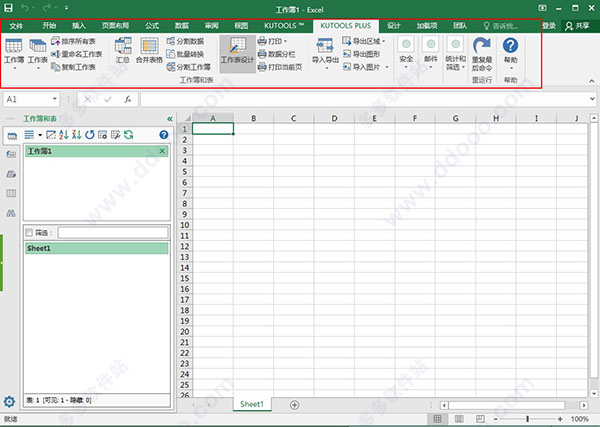
Task: Click 分割工作簿 in the ribbon
Action: 189,67
